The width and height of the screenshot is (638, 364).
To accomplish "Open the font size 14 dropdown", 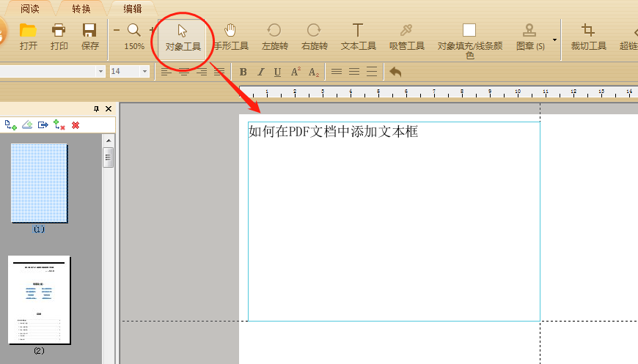I will (144, 72).
